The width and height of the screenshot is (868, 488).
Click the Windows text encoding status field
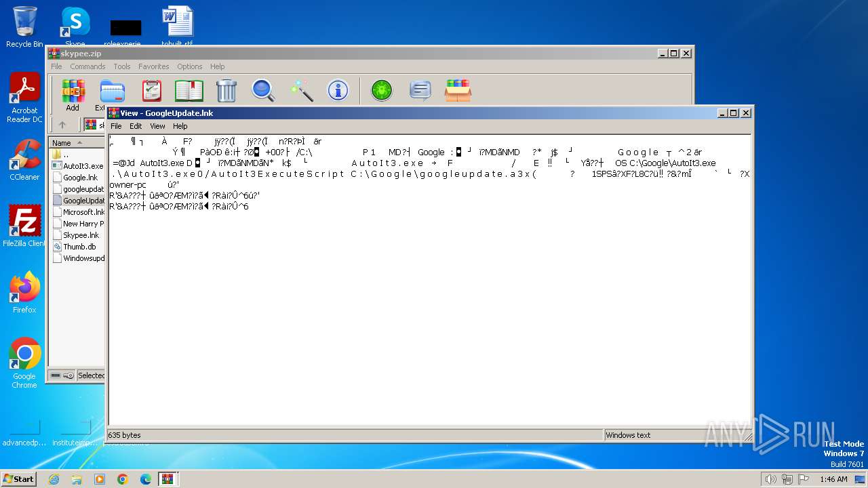pos(628,435)
